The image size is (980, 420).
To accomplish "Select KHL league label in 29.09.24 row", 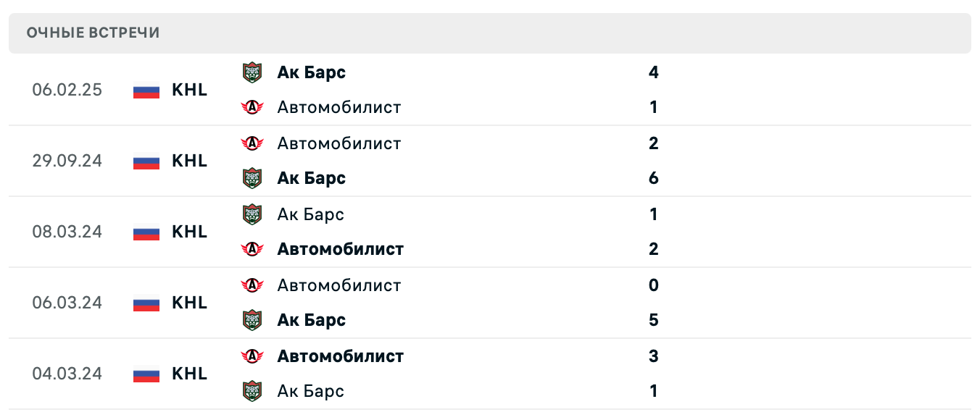I will click(x=189, y=161).
